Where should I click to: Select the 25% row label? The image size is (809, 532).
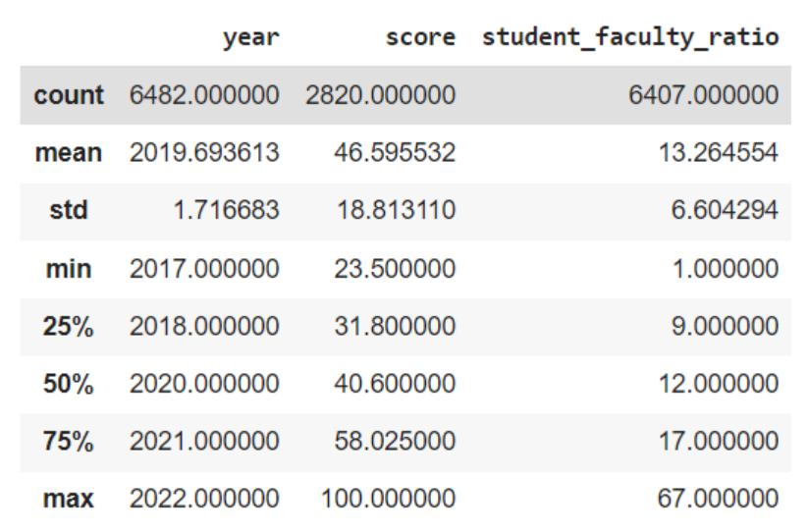tap(69, 326)
